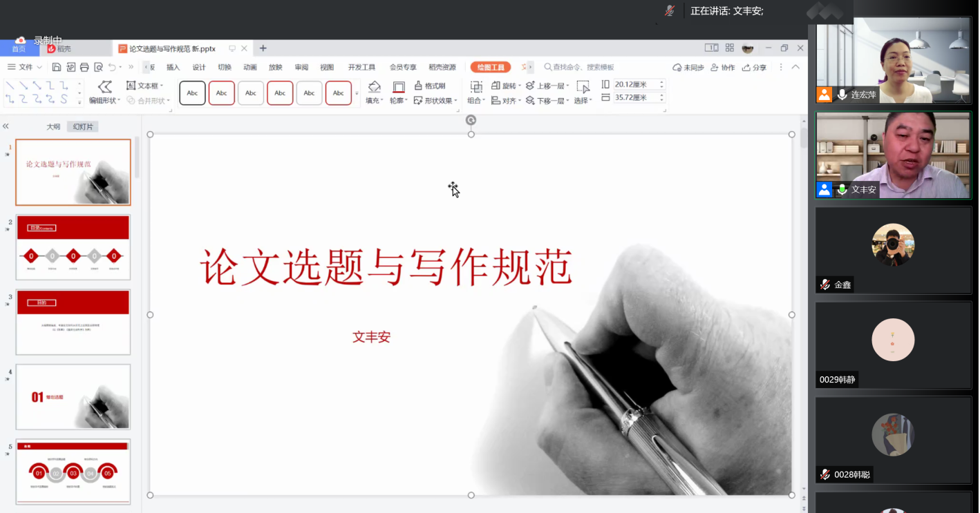Click the Format Painter (格式刷) tool
Viewport: 980px width, 513px height.
430,86
